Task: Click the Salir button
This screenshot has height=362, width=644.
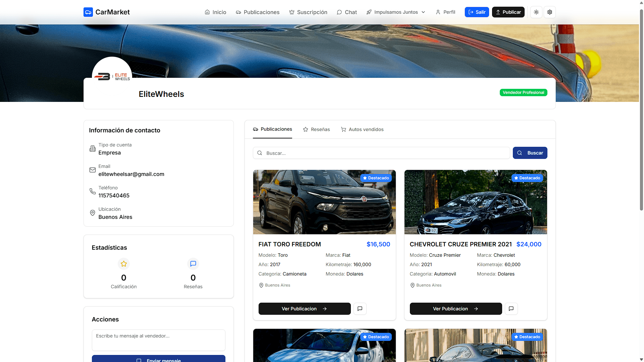Action: pyautogui.click(x=477, y=12)
